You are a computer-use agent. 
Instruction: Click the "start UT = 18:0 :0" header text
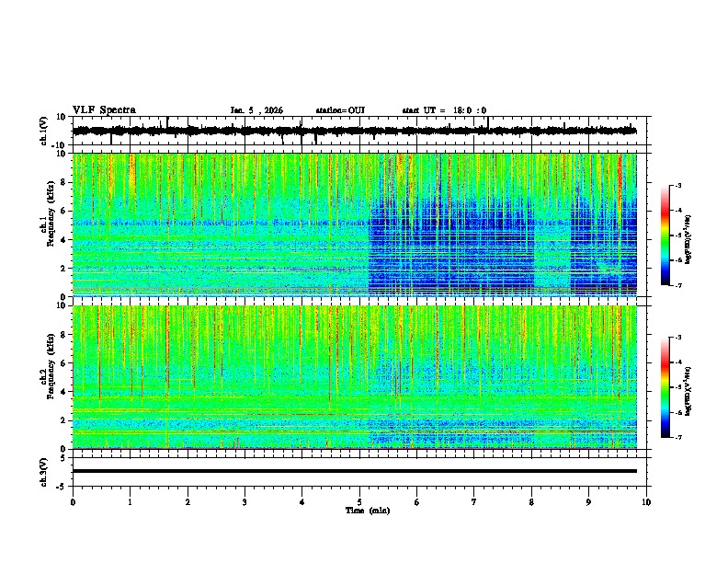(x=444, y=110)
